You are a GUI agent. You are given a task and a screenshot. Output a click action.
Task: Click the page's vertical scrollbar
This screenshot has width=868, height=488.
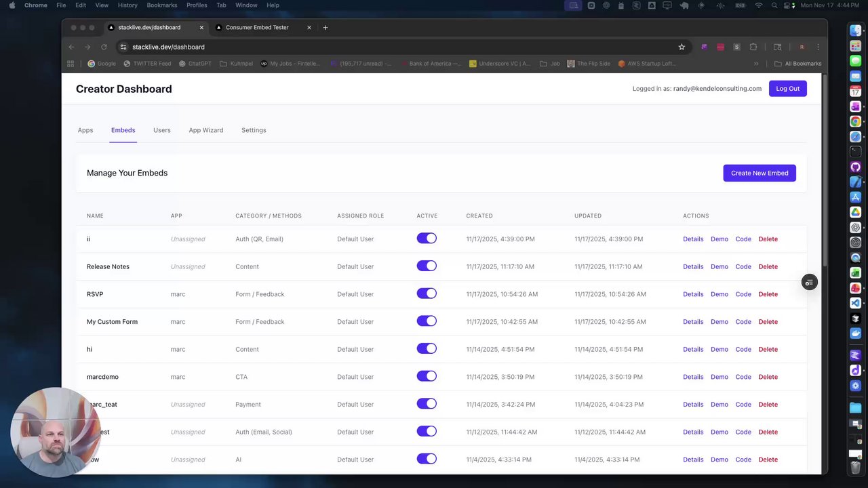coord(825,169)
